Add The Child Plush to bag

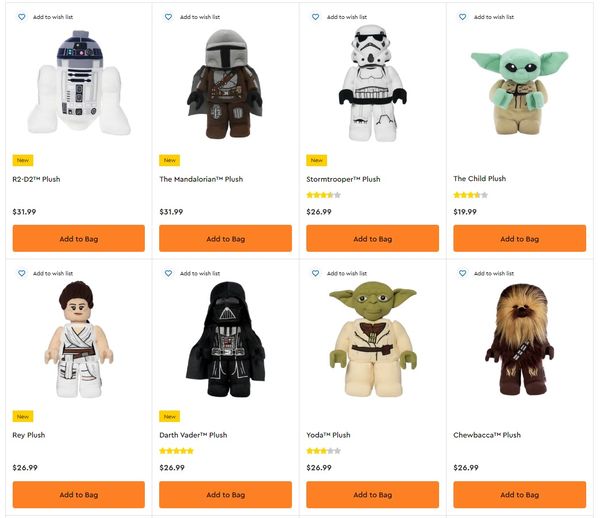[x=520, y=238]
